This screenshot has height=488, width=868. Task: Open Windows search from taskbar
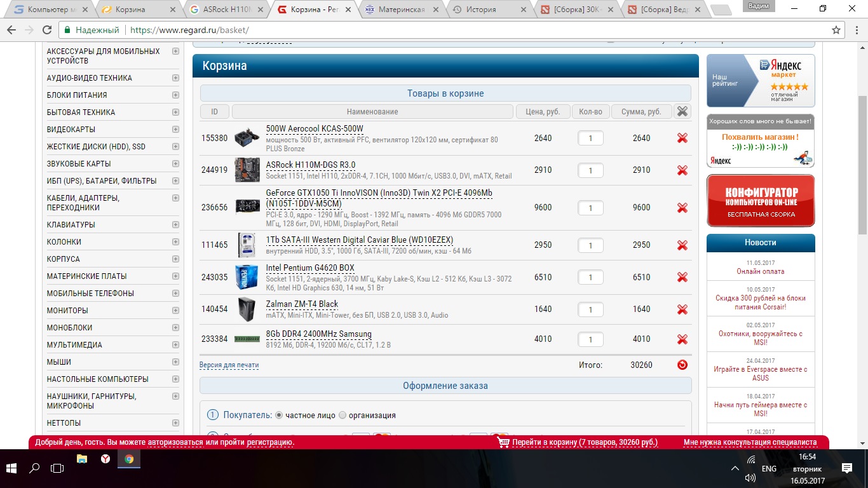pyautogui.click(x=35, y=468)
